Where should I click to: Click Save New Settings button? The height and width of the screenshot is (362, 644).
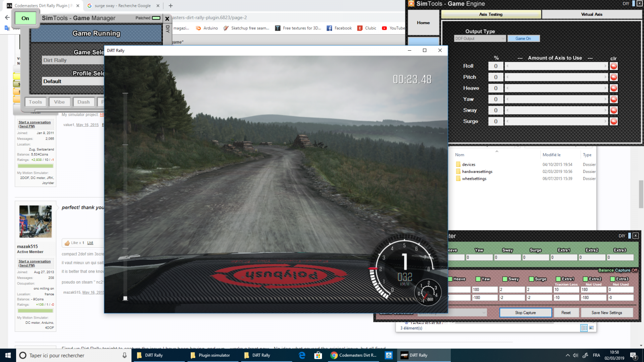607,313
